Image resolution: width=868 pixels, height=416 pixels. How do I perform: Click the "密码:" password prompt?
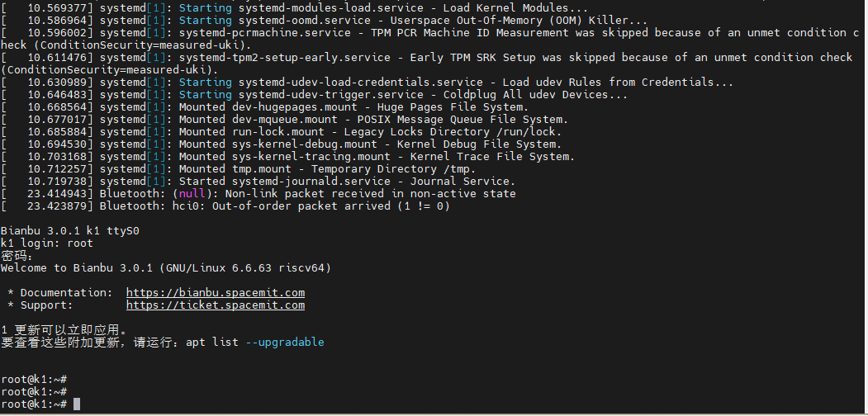(17, 256)
